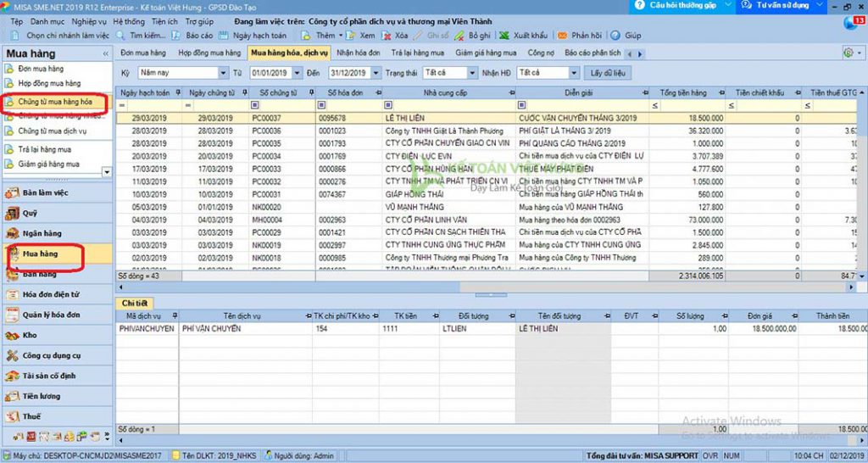
Task: Open the Quỹ module in sidebar
Action: (x=29, y=214)
